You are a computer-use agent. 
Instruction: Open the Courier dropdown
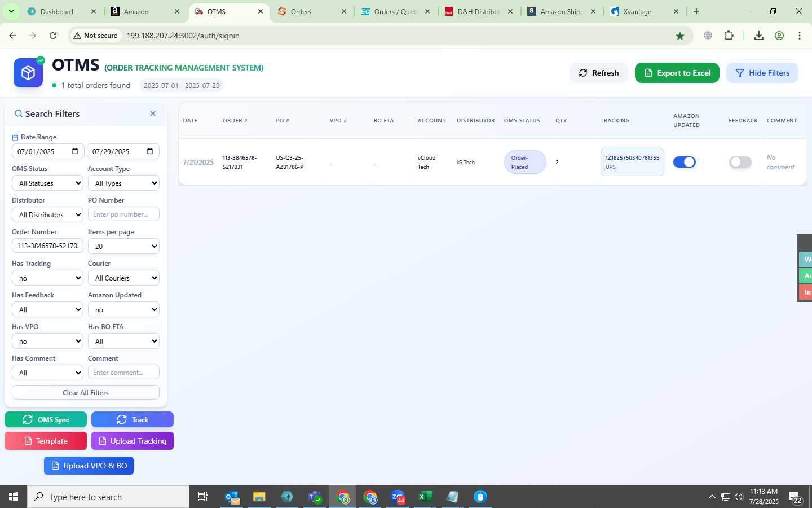click(x=123, y=278)
